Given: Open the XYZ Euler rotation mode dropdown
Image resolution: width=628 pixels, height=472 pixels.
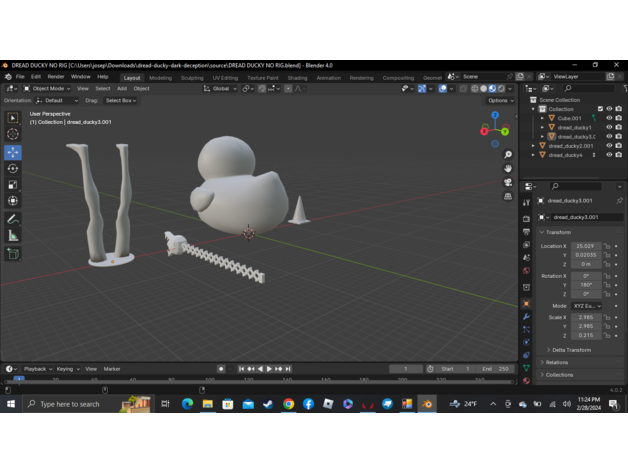Looking at the screenshot, I should tap(588, 306).
